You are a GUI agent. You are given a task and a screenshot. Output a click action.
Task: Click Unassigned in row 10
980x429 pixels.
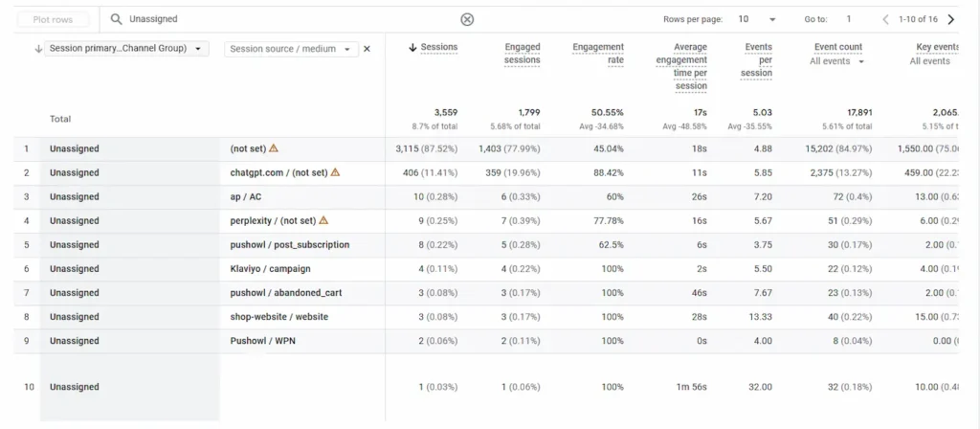75,387
